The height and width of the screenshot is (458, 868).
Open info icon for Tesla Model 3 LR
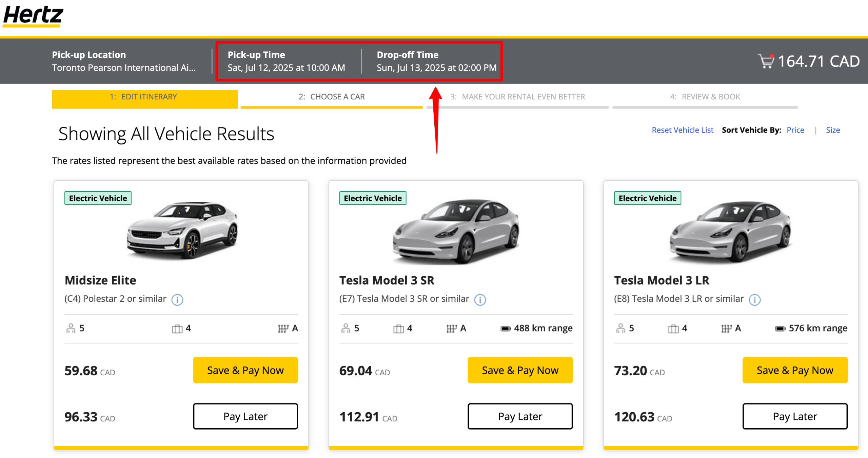coord(754,299)
